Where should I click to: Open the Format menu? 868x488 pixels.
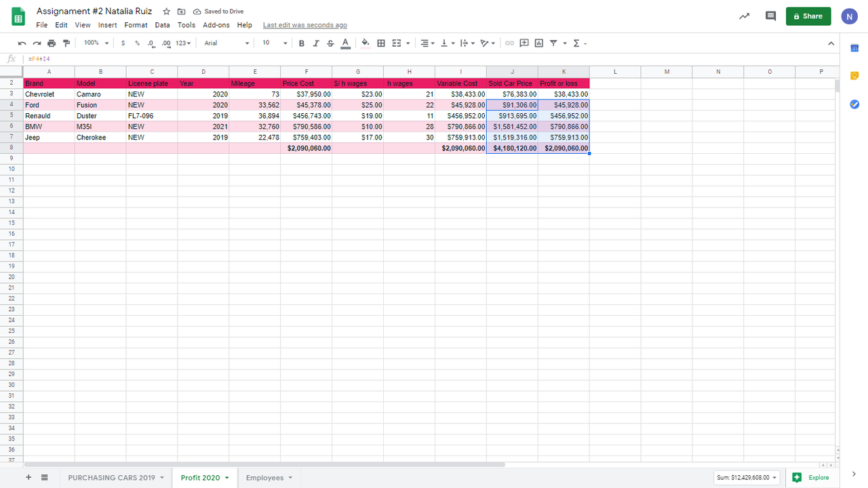coord(136,25)
